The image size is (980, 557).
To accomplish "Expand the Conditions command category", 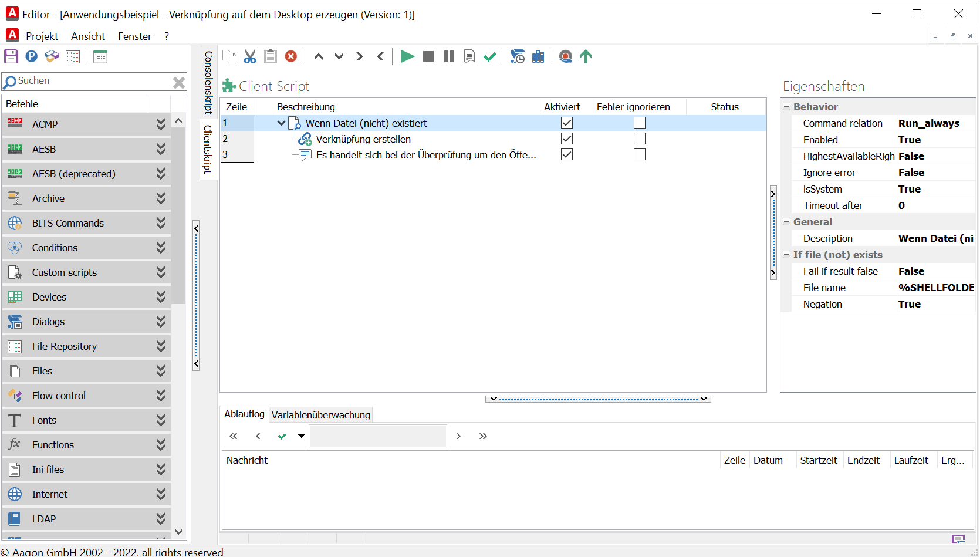I will pos(160,247).
